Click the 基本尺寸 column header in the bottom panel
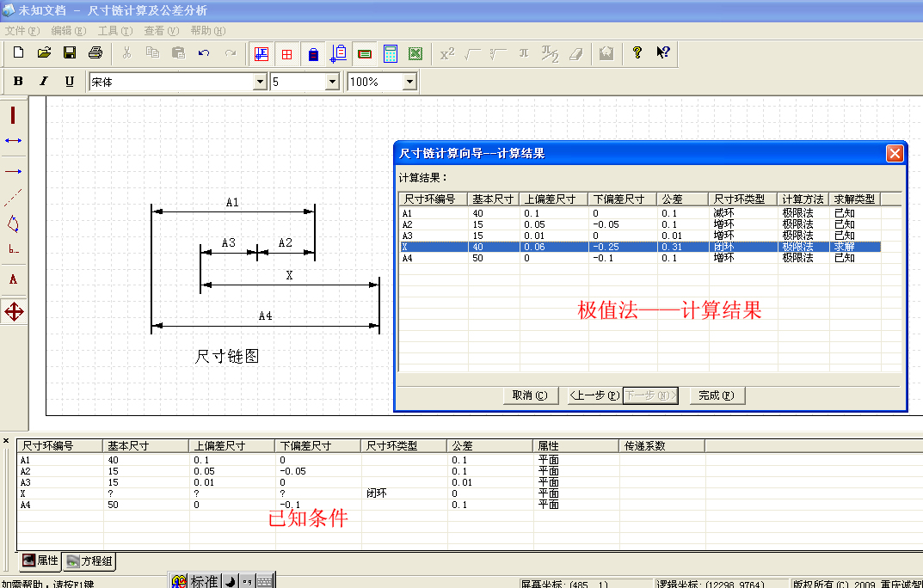The image size is (923, 588). click(x=146, y=446)
